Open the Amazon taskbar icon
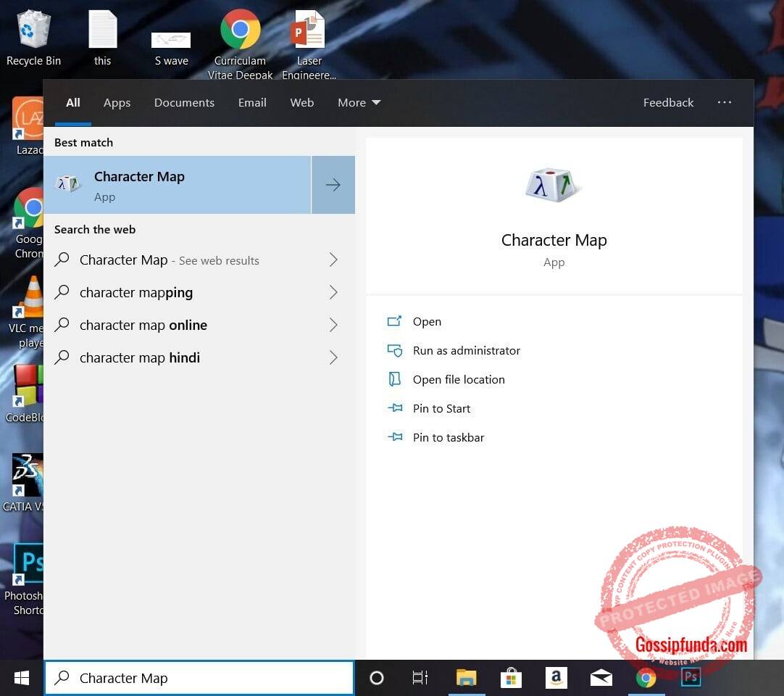The width and height of the screenshot is (784, 696). (x=556, y=678)
